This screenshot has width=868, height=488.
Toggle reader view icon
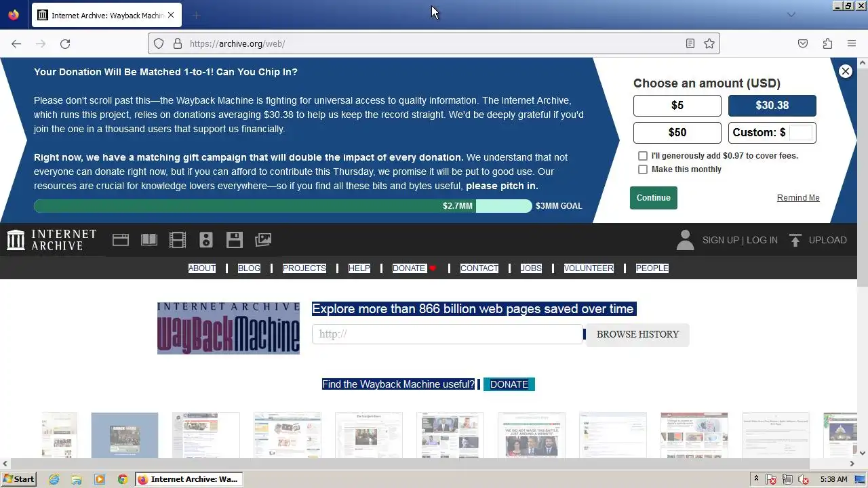pos(690,43)
